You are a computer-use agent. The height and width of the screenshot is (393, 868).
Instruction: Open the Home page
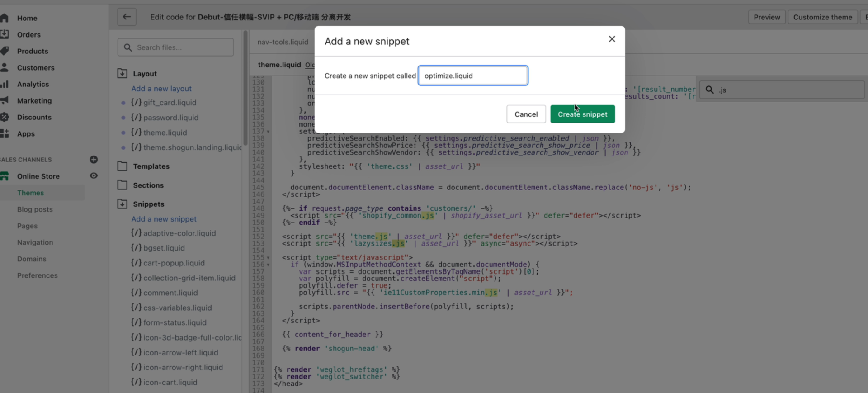27,18
